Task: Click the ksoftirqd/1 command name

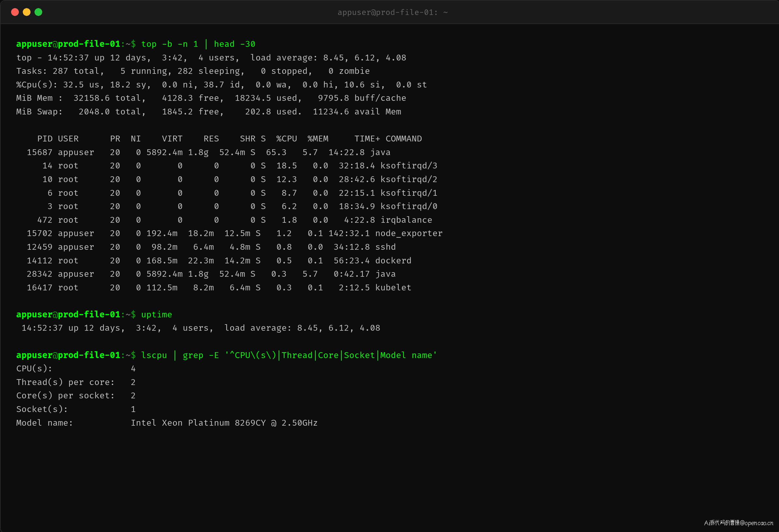Action: coord(409,193)
